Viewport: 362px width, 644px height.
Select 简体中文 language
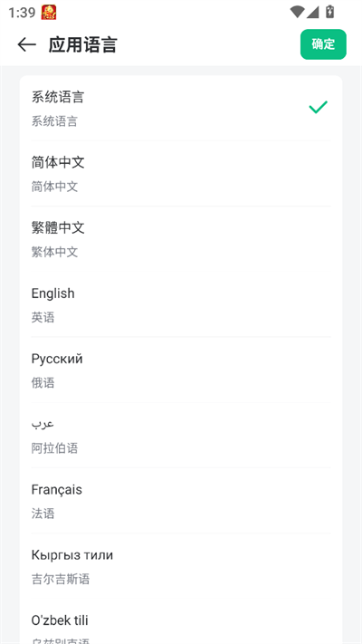coord(181,174)
